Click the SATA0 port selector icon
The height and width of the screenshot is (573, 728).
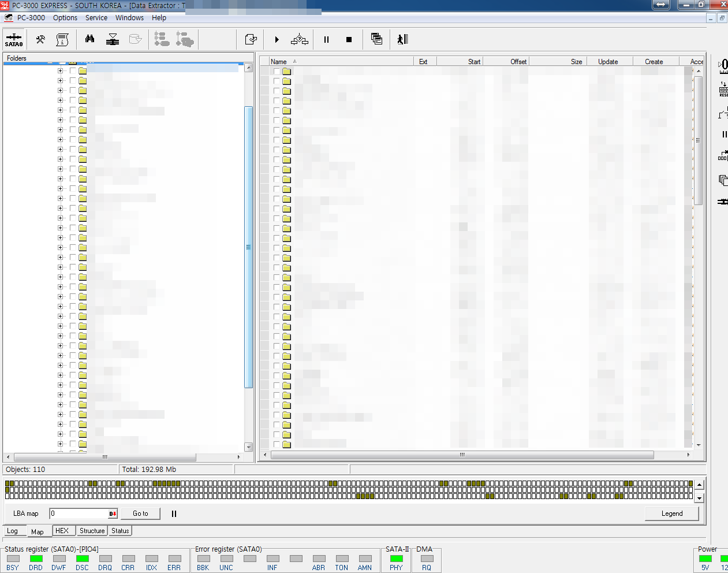14,39
